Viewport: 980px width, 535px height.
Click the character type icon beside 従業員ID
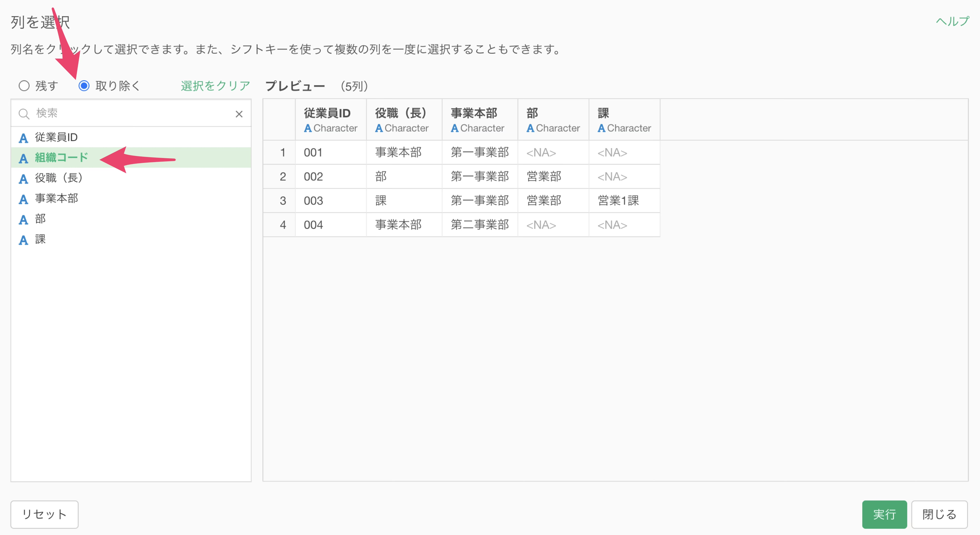click(x=23, y=138)
